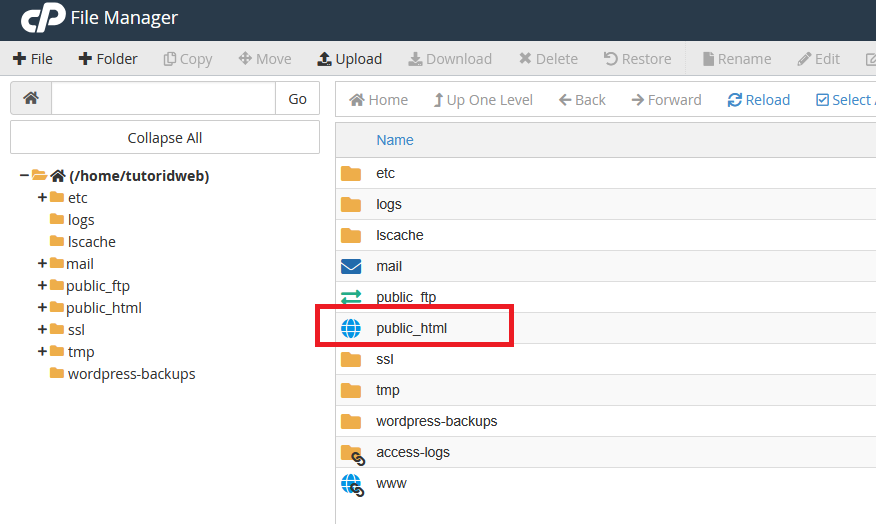Select mail in the folder tree
The image size is (876, 524).
coord(80,264)
